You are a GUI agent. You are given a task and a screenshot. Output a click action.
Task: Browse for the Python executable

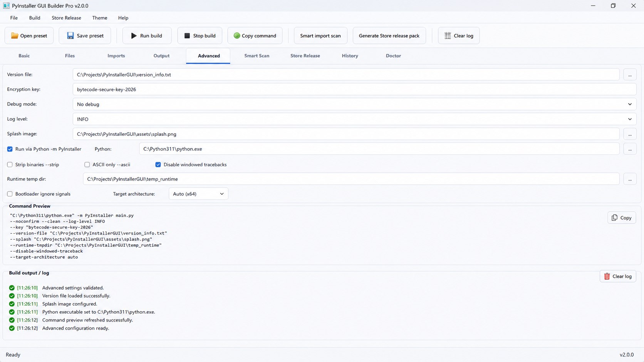click(630, 149)
